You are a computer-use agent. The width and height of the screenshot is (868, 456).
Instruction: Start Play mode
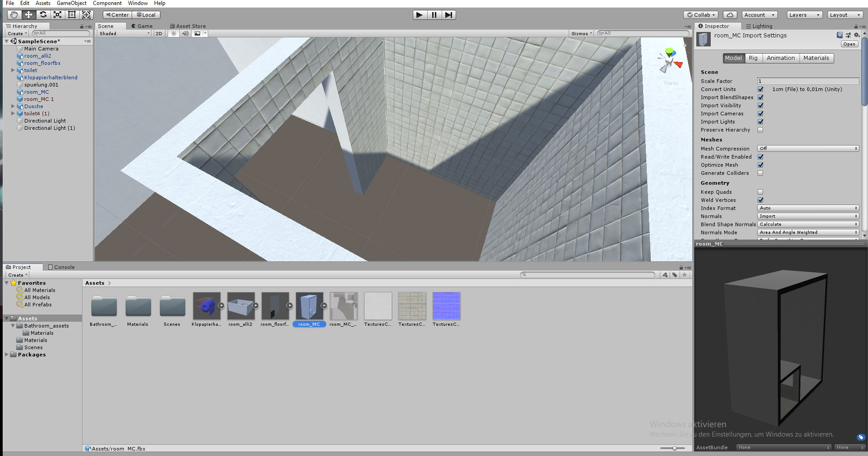coord(420,15)
